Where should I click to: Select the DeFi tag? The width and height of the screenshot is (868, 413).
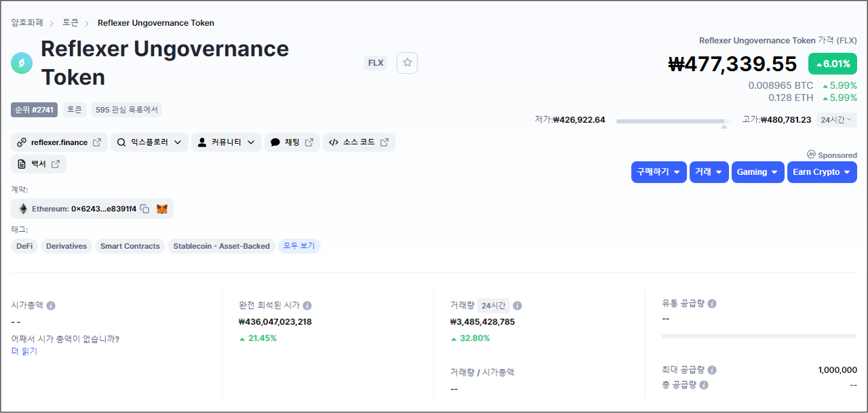coord(24,246)
